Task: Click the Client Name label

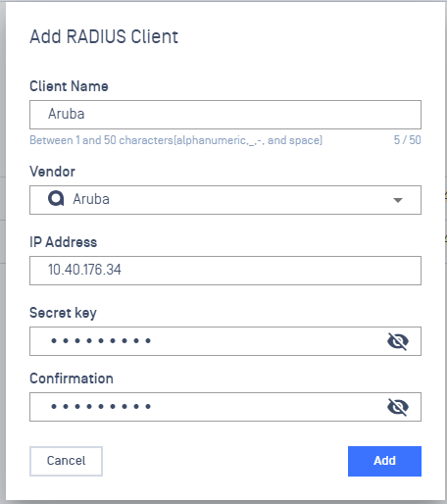Action: click(x=69, y=86)
